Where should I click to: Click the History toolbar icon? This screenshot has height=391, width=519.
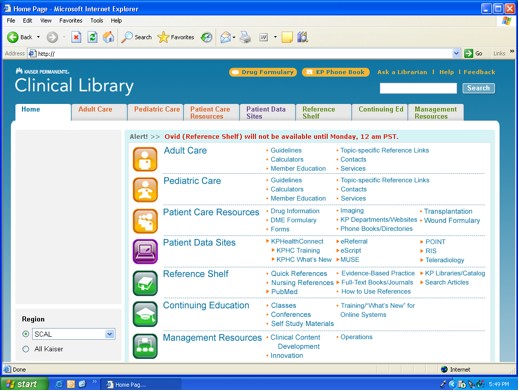(207, 37)
